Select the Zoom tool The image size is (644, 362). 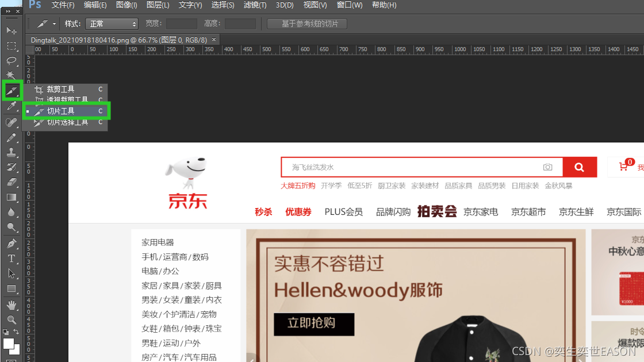(x=11, y=319)
